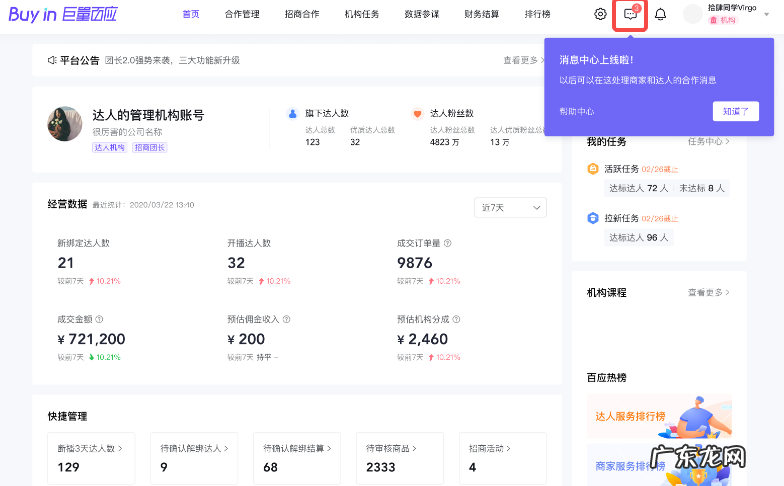Click 新绑定达人数 value 21

(x=66, y=262)
